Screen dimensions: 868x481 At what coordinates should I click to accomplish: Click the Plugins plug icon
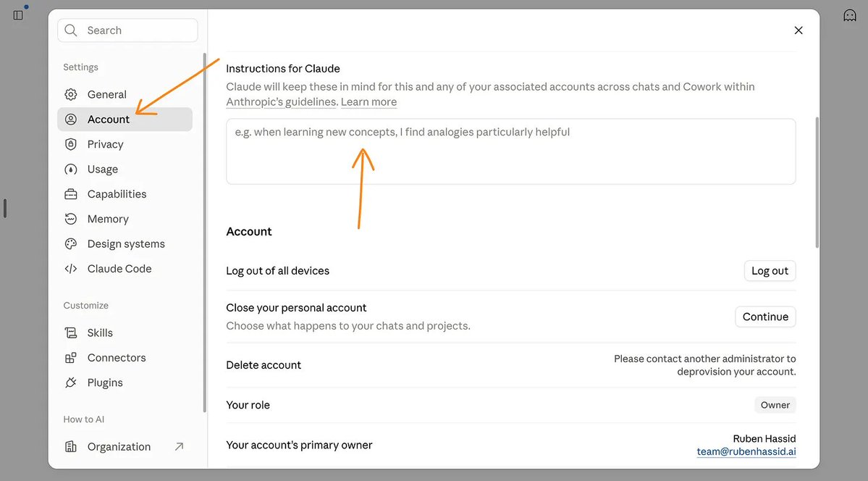click(71, 382)
